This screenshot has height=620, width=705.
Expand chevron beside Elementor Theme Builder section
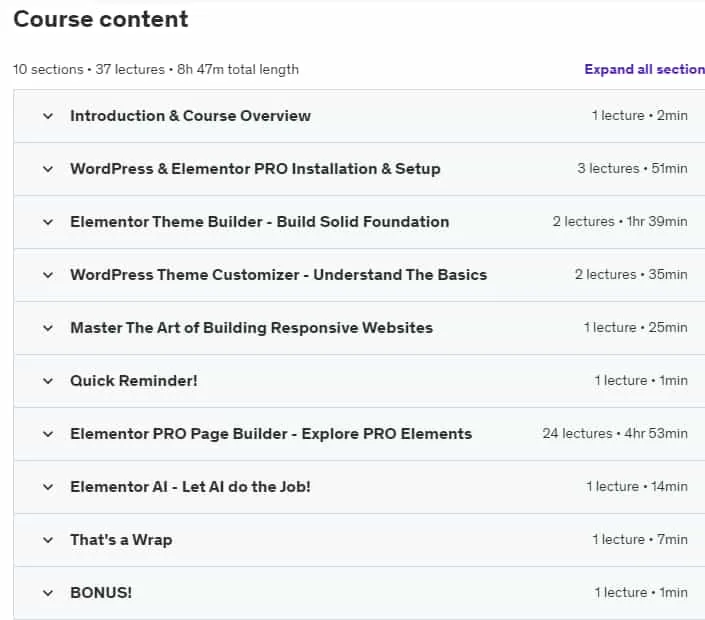tap(48, 222)
